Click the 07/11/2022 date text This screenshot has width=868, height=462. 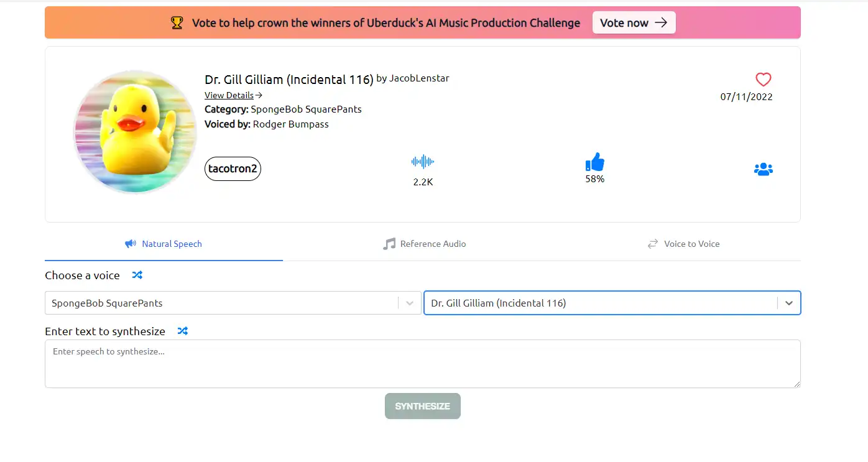(x=747, y=96)
